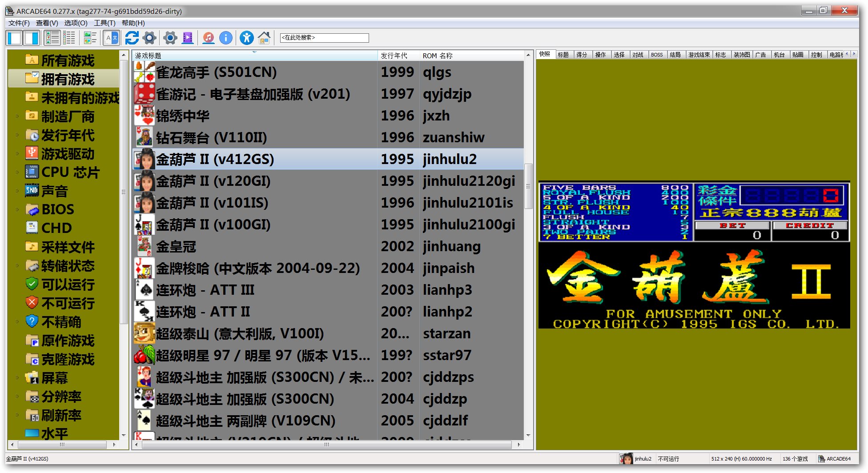Screen dimensions: 868x473
Task: Click the purple video film icon
Action: 188,38
